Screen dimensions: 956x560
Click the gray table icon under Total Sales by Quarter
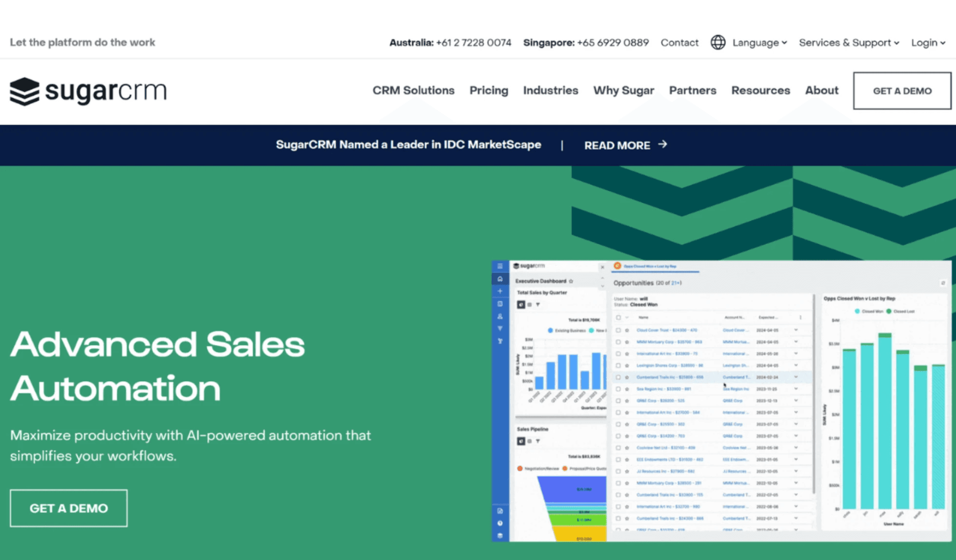tap(530, 305)
